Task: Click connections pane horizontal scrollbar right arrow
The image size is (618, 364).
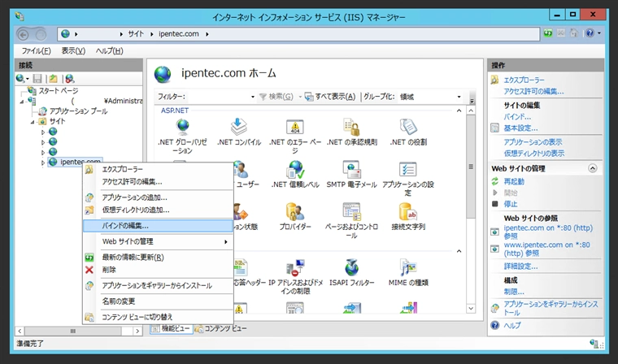Action: (137, 331)
